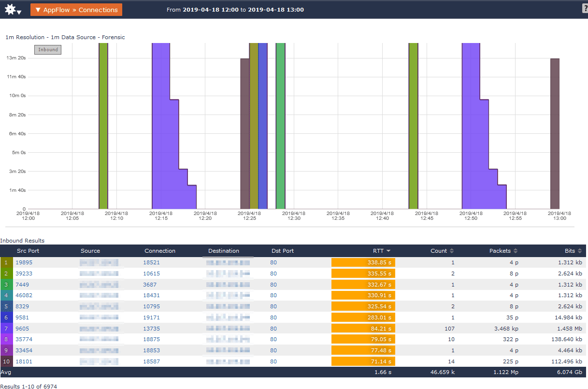Click row 1 olive color swatch

coord(6,262)
